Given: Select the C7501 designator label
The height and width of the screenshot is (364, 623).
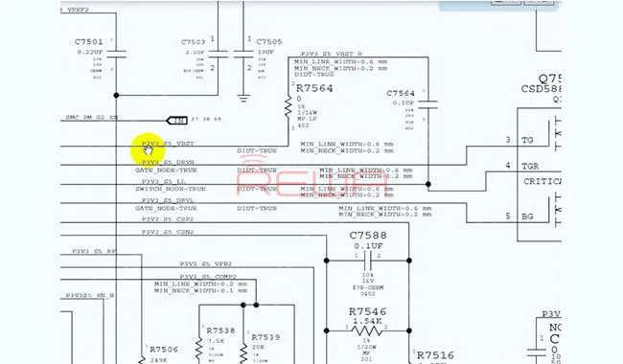Looking at the screenshot, I should coord(88,42).
